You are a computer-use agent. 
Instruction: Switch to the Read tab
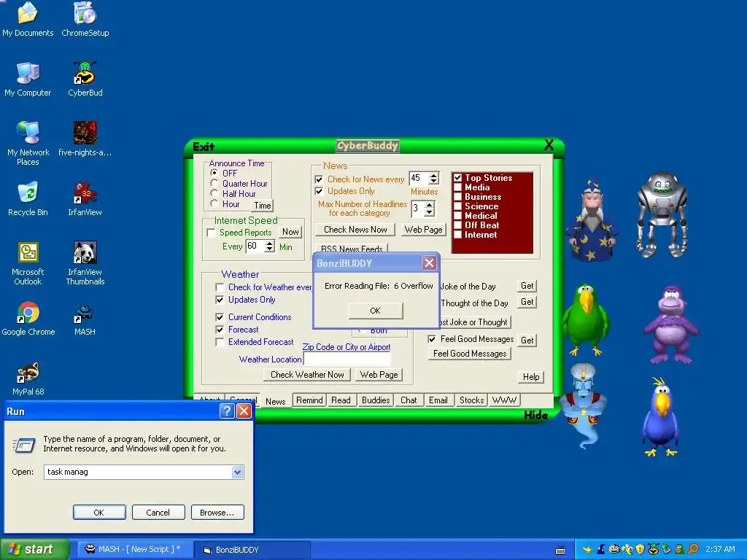[x=341, y=400]
